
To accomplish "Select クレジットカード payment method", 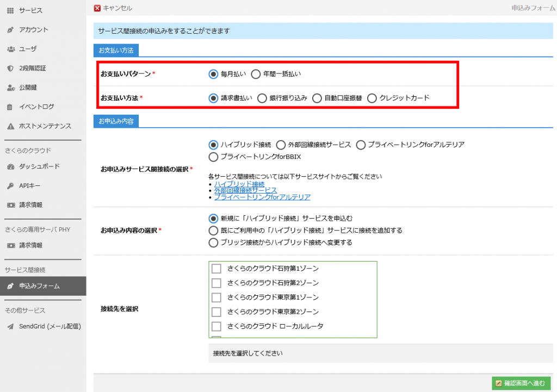I will coord(372,98).
